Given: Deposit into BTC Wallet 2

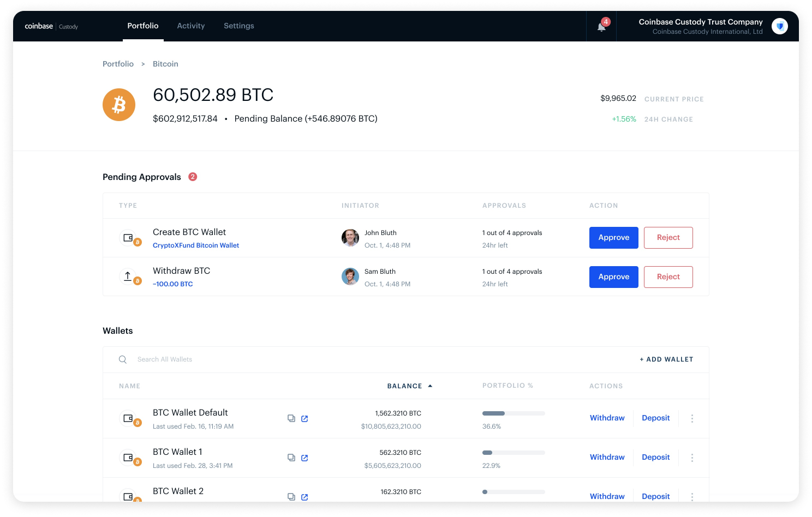Looking at the screenshot, I should point(656,496).
